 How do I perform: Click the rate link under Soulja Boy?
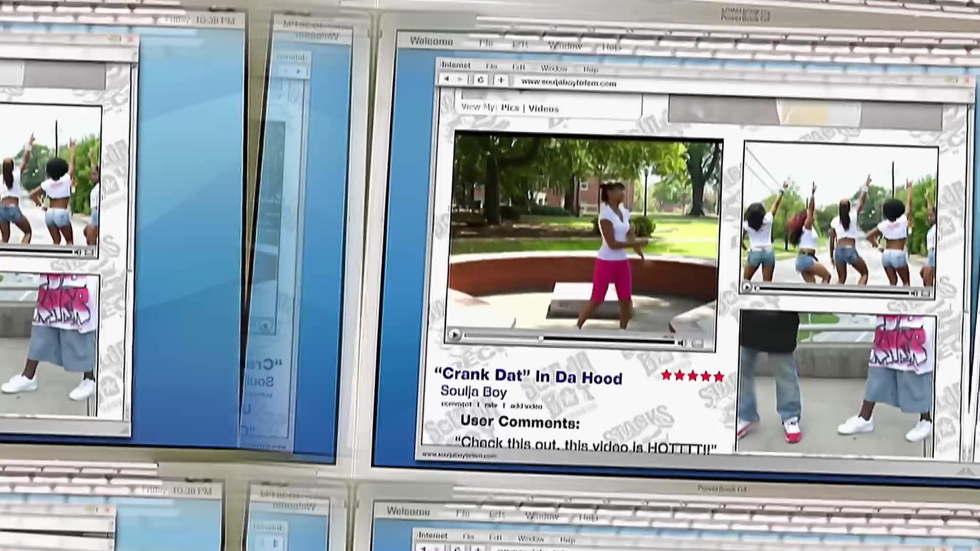(491, 405)
